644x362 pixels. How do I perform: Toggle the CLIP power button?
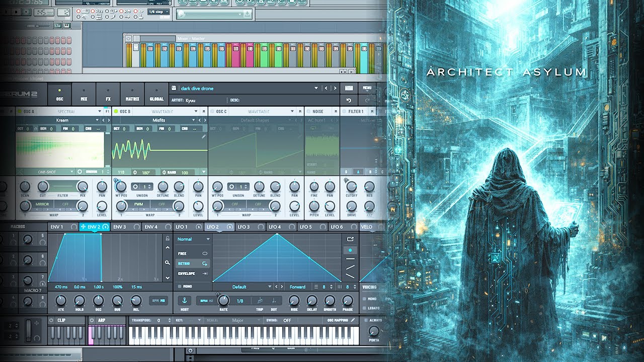point(52,320)
